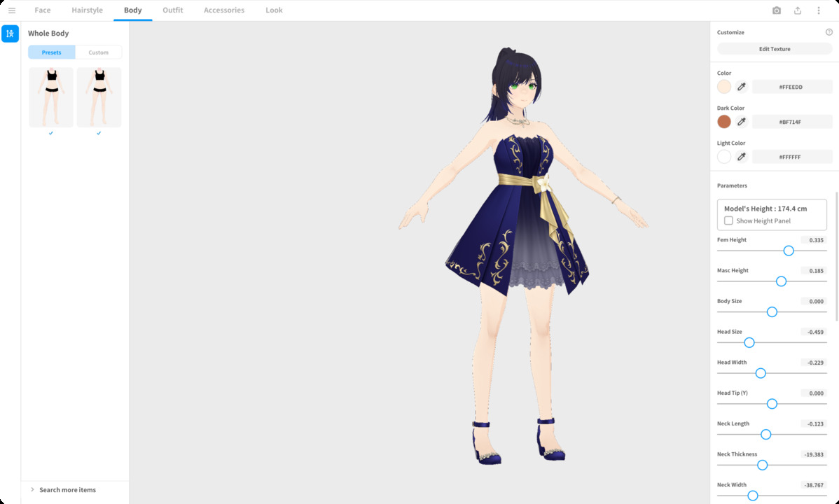839x504 pixels.
Task: Click eyedropper for Dark Color
Action: [x=742, y=122]
